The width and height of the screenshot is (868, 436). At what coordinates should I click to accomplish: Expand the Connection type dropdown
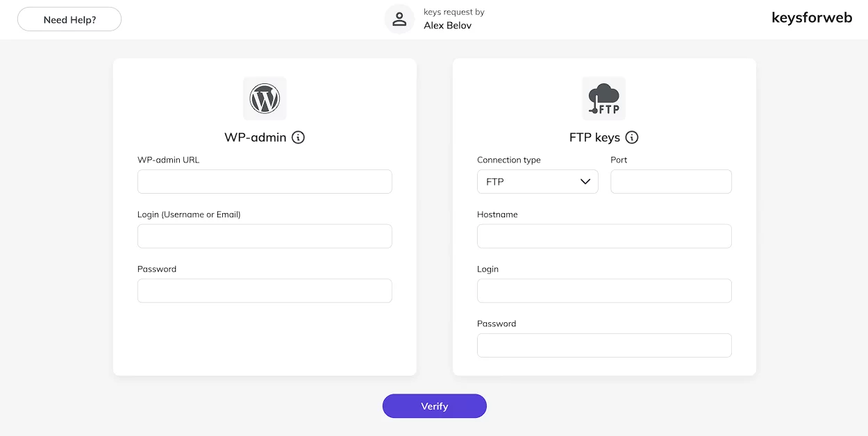pyautogui.click(x=537, y=182)
